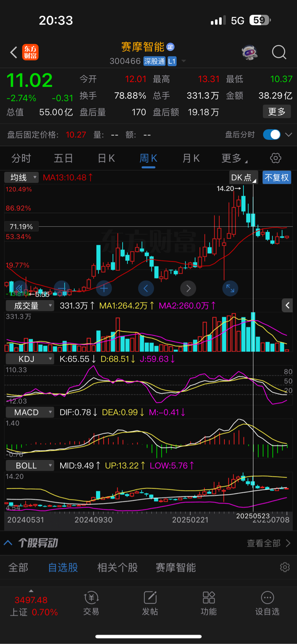
Task: Switch to the 月K tab
Action: tap(191, 158)
